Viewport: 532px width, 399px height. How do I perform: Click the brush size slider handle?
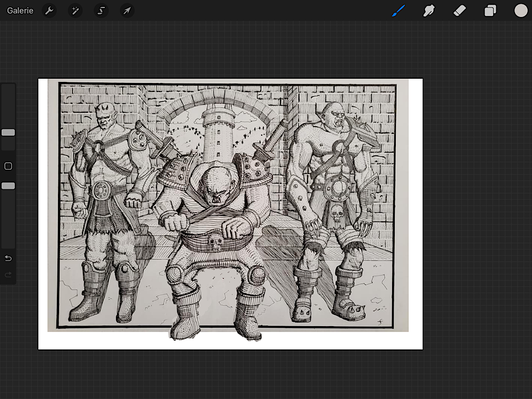click(x=8, y=132)
